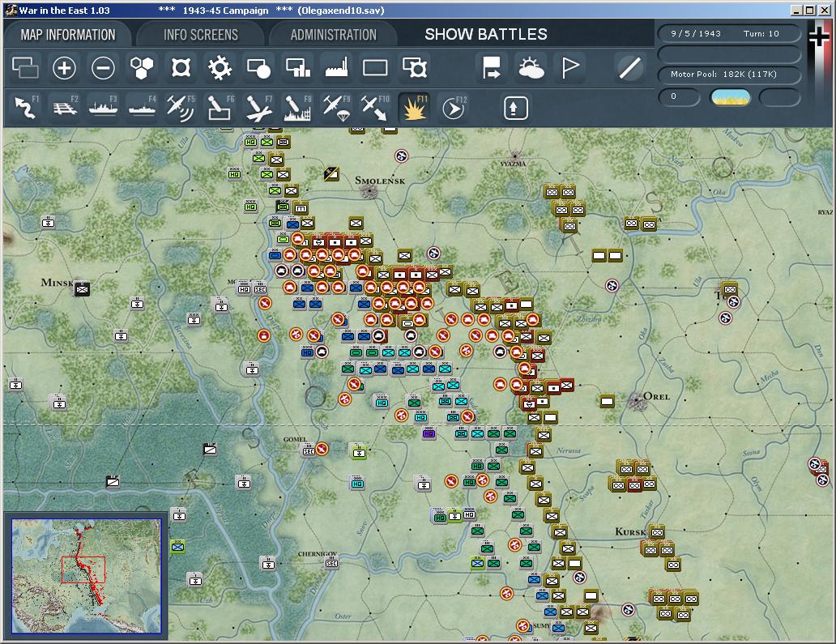Screen dimensions: 836x644
Task: Click the field showing 0
Action: coord(679,97)
